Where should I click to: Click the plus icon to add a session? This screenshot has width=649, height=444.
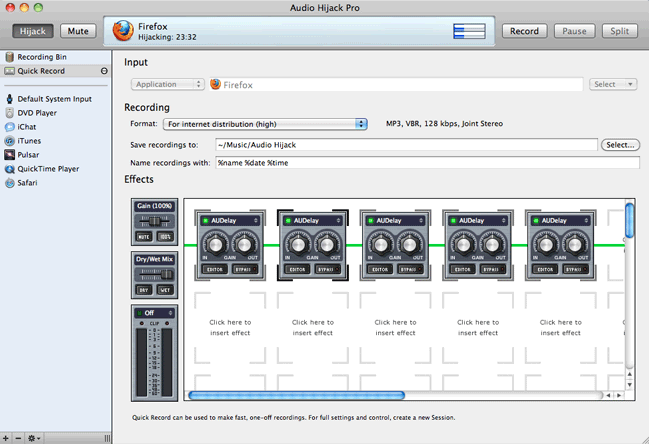pos(6,438)
